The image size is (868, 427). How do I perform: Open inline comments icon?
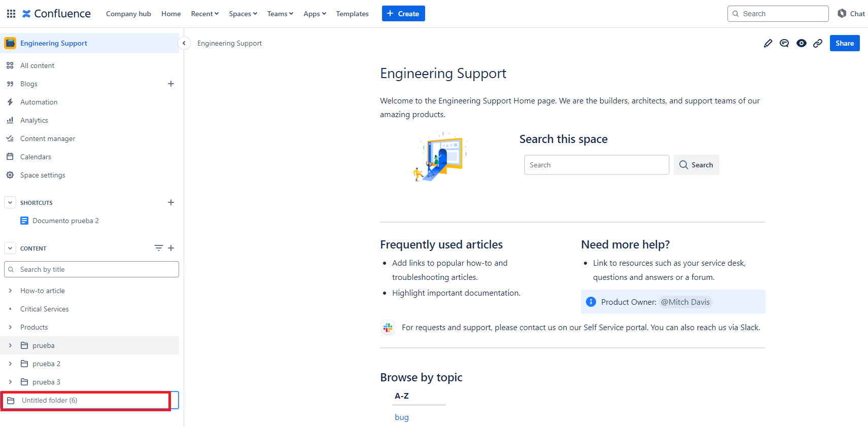[x=784, y=44]
